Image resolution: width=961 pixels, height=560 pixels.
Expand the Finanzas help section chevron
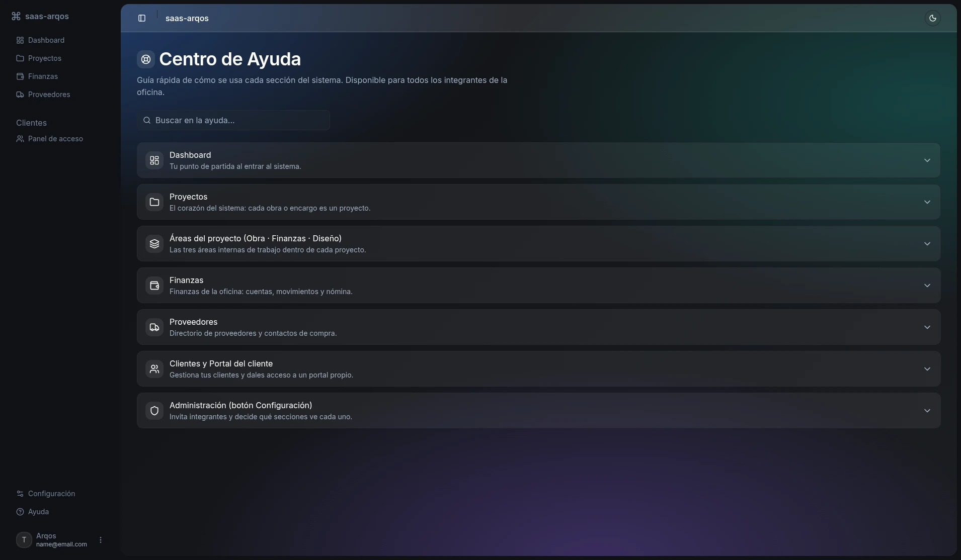tap(927, 286)
